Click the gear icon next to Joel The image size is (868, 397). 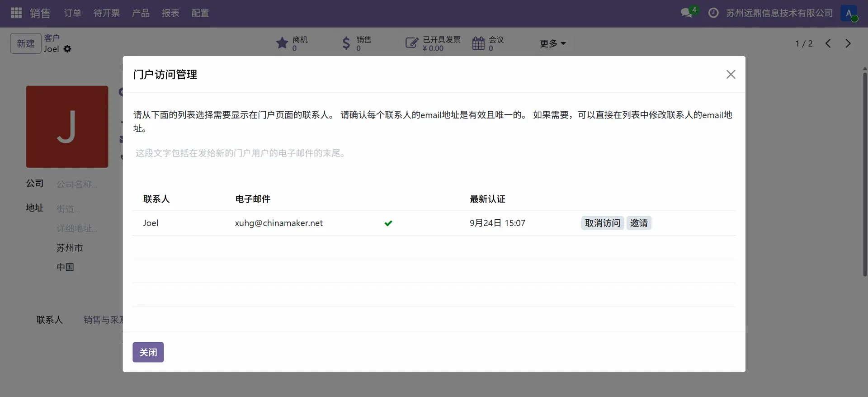(x=67, y=49)
